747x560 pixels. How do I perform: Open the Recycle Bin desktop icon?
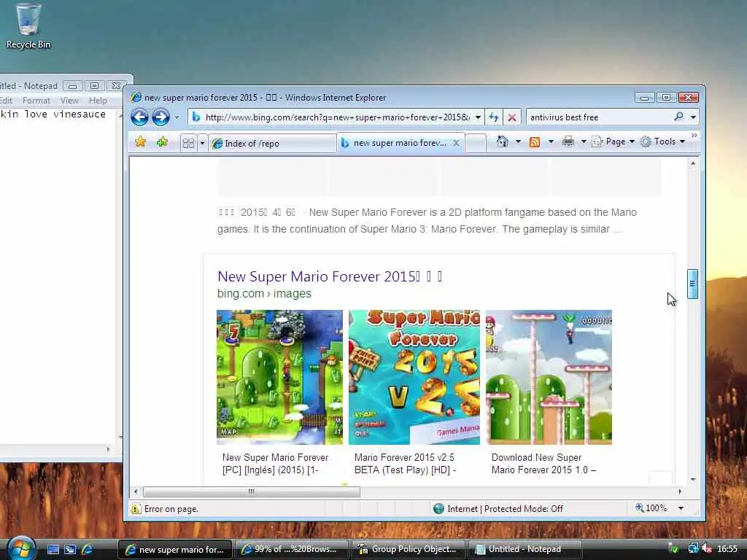[28, 27]
